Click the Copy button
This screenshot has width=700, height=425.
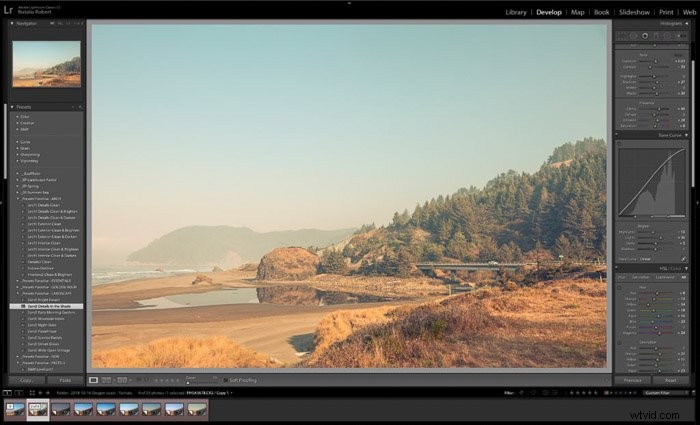27,380
